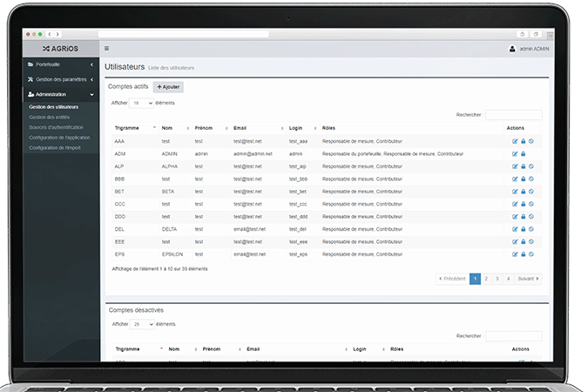Screen dimensions: 588x392
Task: Click login cell test_eee
Action: coord(298,242)
